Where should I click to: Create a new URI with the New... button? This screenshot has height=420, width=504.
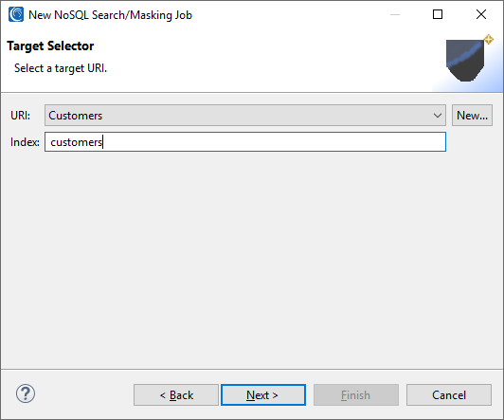tap(472, 115)
